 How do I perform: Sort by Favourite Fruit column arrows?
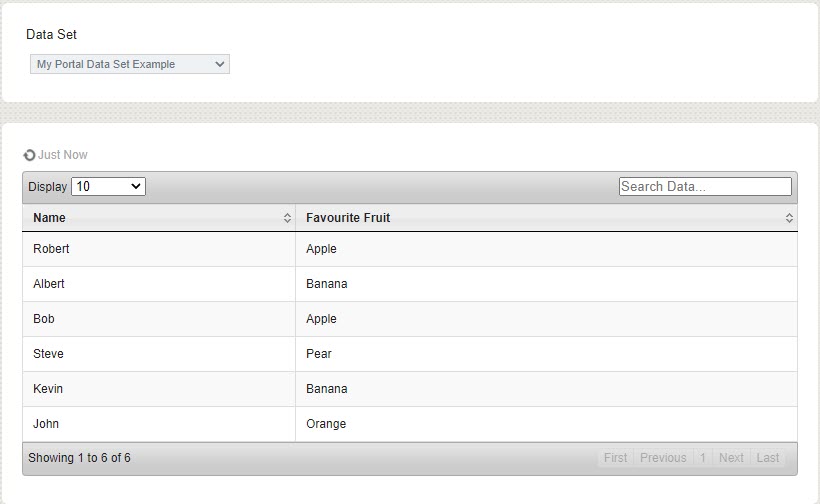[789, 218]
